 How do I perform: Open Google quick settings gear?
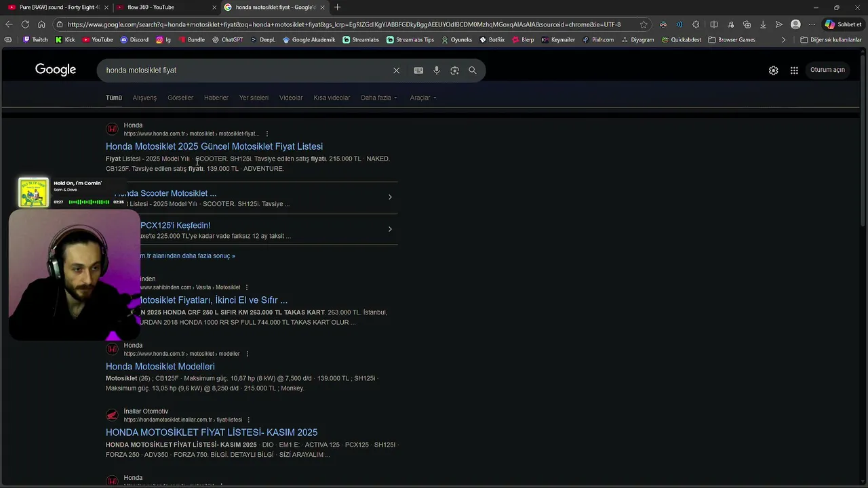tap(773, 70)
